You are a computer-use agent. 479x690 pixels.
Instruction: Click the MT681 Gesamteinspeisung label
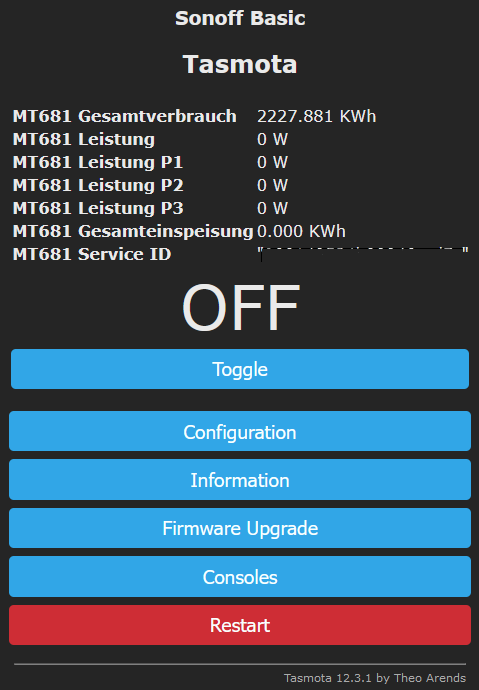pos(133,231)
